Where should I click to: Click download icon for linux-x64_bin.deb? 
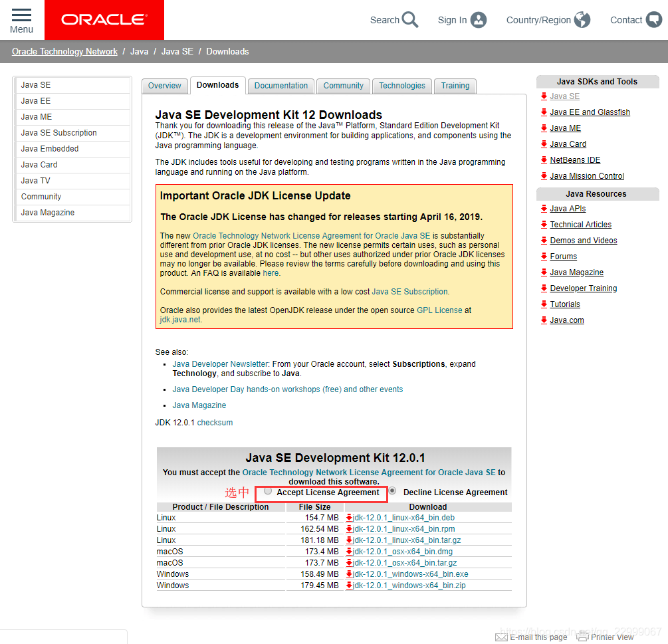pyautogui.click(x=349, y=518)
